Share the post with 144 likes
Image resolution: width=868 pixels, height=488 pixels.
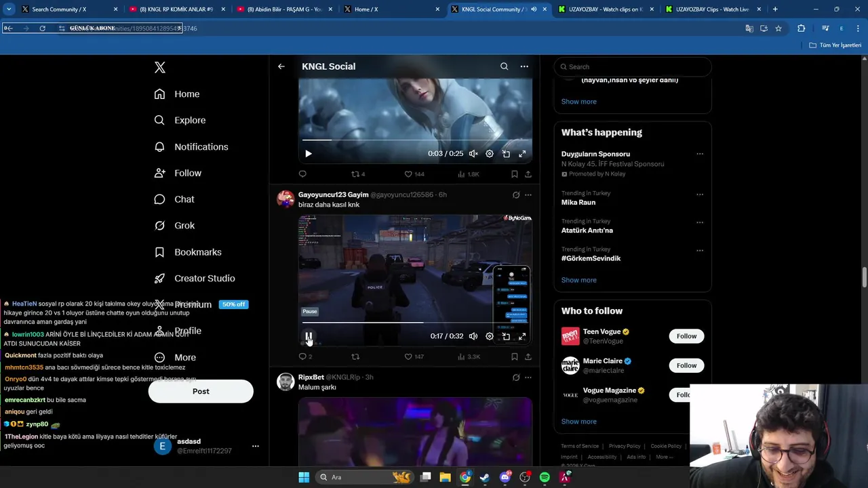pos(528,174)
